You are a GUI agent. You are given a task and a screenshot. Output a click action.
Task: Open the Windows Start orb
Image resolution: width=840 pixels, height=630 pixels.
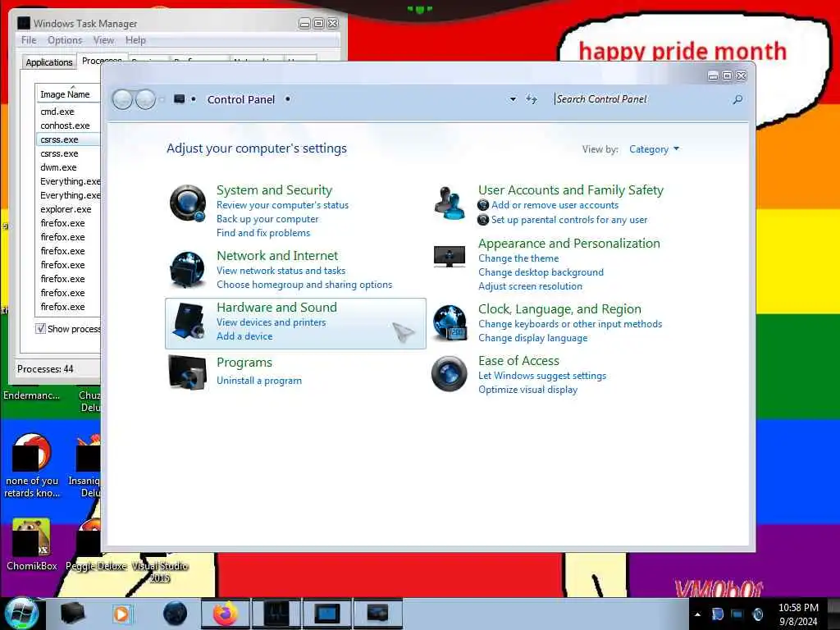click(x=21, y=614)
